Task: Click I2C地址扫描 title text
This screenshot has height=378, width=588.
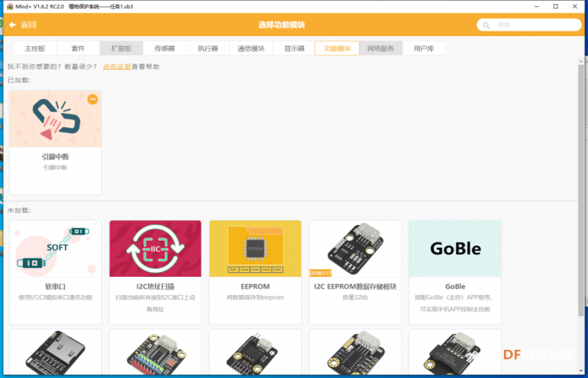Action: click(155, 286)
